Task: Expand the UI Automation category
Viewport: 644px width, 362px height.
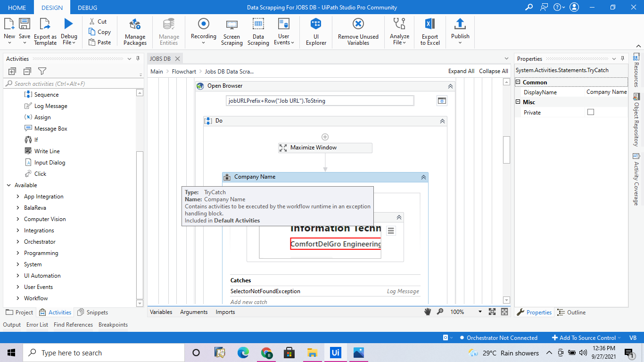Action: coord(18,276)
